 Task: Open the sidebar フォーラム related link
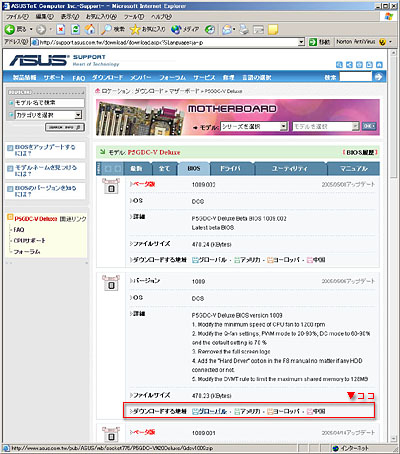point(27,252)
